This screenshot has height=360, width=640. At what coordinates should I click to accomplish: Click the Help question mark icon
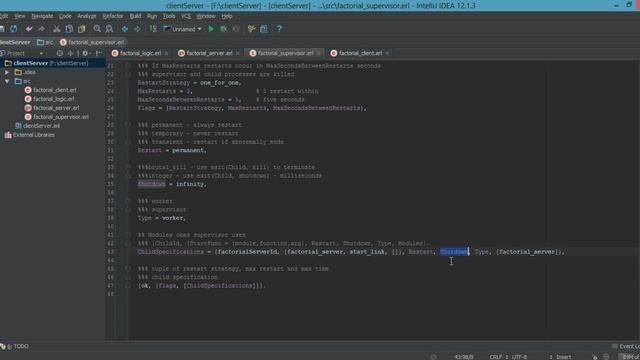coord(279,29)
